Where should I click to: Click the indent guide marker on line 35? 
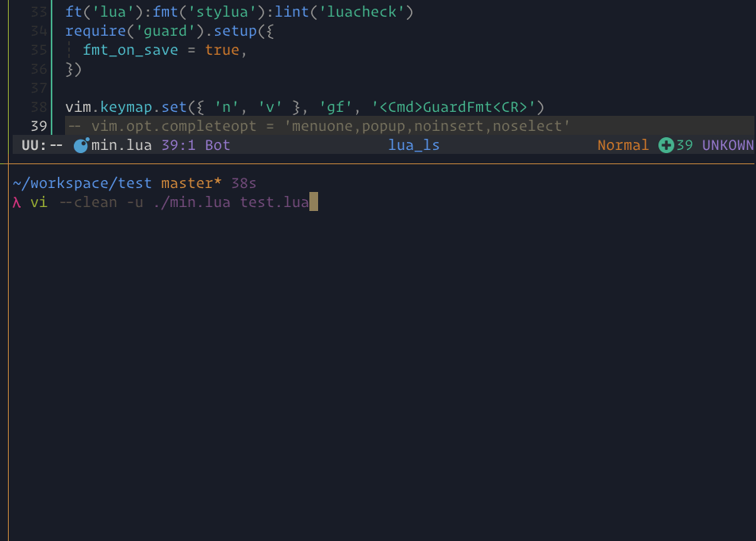click(x=70, y=49)
